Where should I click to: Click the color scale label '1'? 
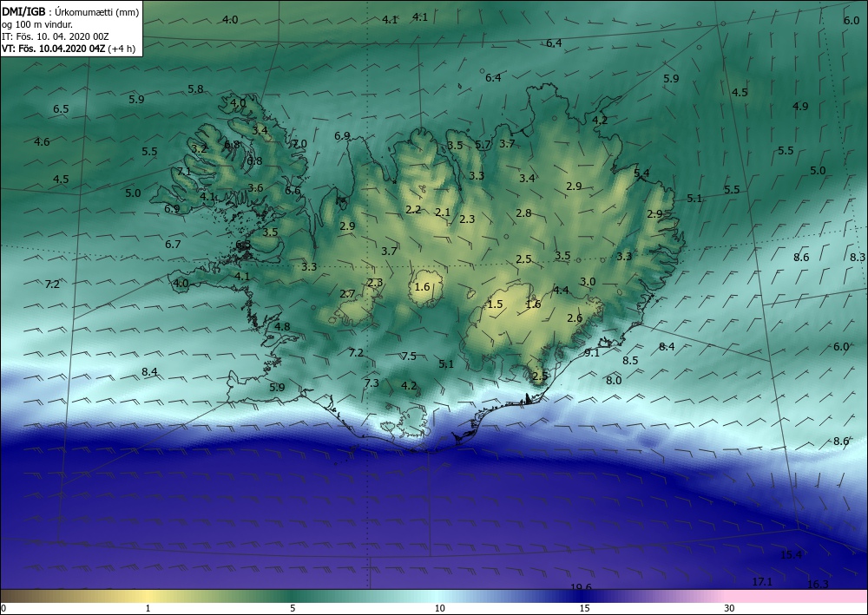[148, 608]
